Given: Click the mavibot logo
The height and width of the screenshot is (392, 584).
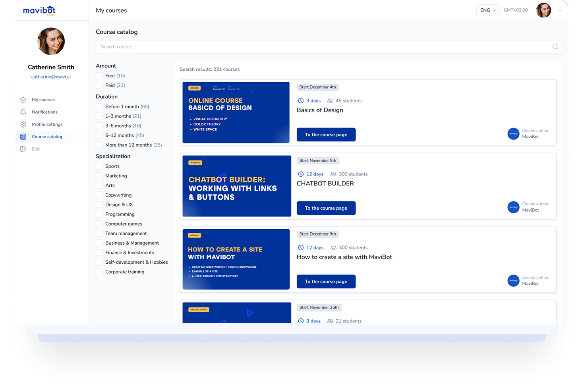Looking at the screenshot, I should click(39, 11).
